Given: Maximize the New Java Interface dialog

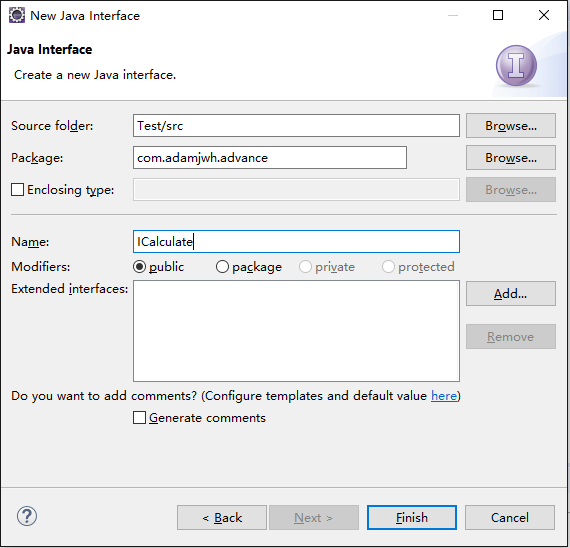Looking at the screenshot, I should click(x=498, y=15).
